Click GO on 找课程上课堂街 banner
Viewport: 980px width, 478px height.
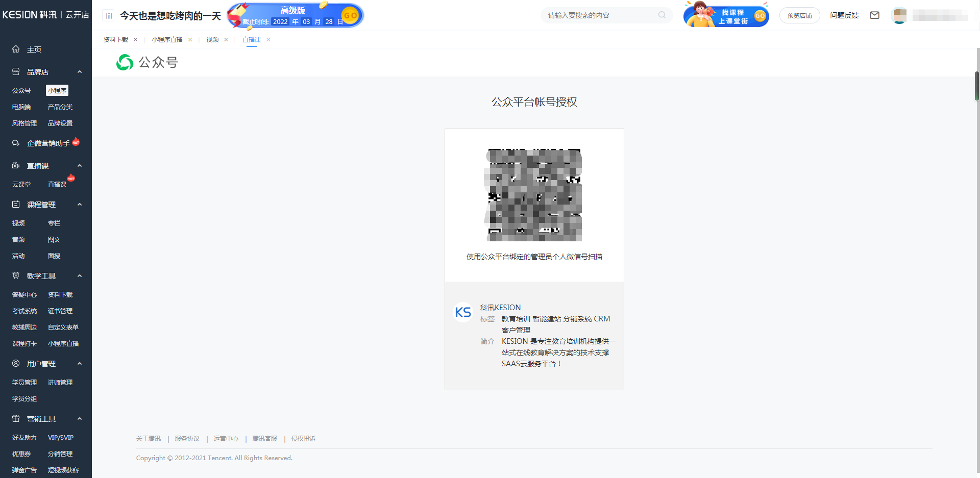759,16
